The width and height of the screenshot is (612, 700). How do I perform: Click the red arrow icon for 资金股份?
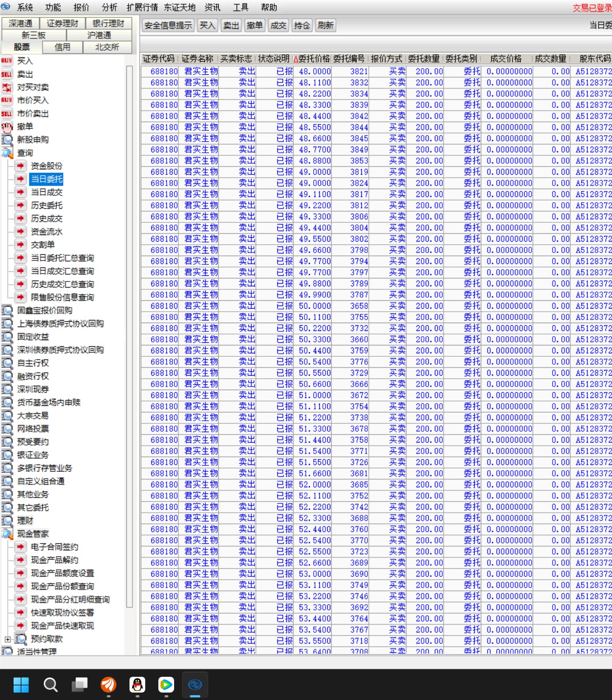tap(21, 166)
